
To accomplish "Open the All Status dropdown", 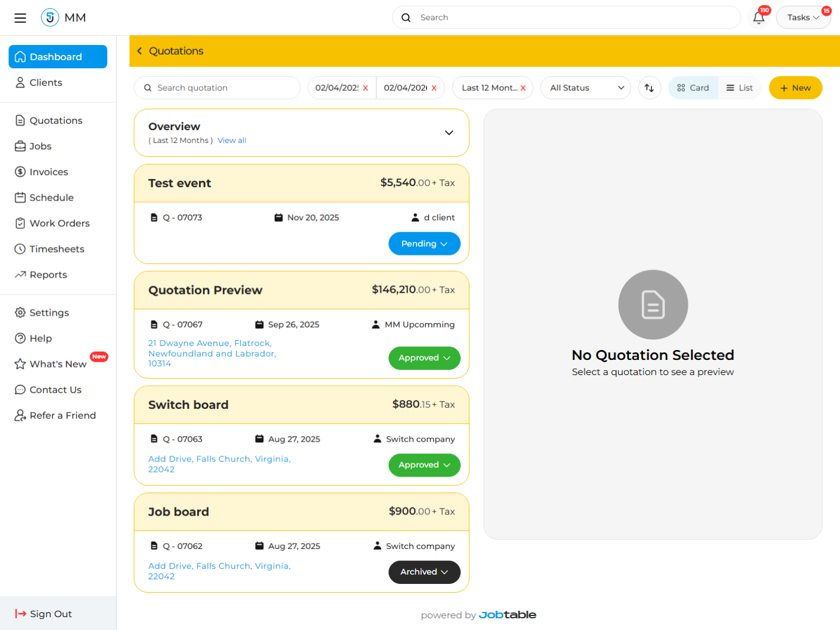I will click(586, 87).
